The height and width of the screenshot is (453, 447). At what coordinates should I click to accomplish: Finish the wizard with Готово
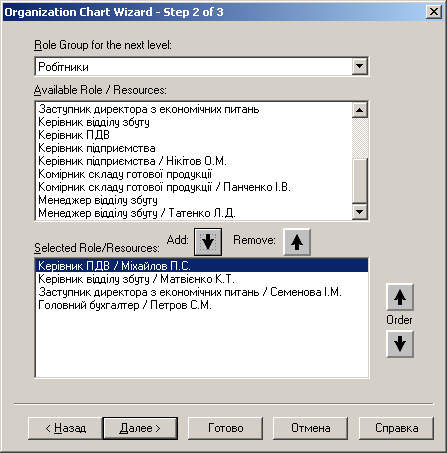point(225,428)
